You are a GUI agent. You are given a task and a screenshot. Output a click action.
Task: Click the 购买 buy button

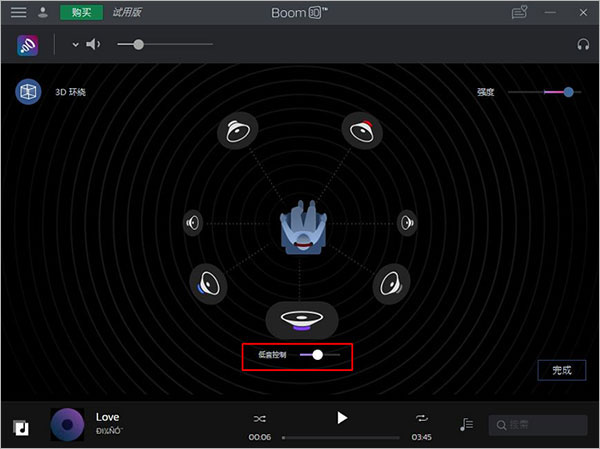(82, 12)
